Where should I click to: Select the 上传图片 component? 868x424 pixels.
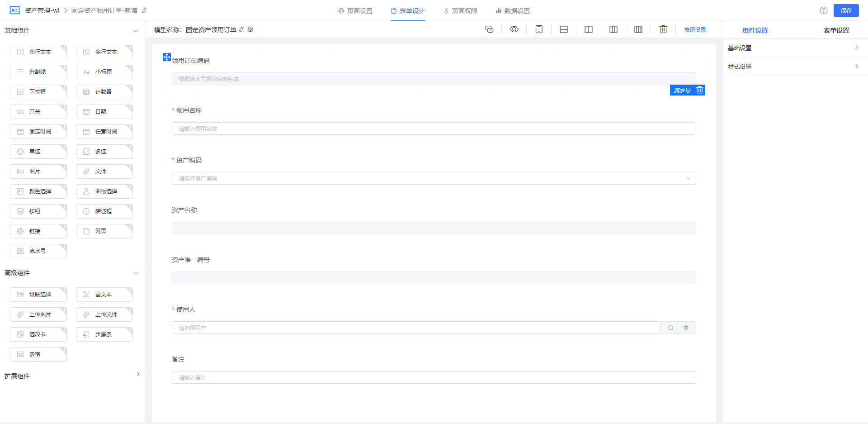[38, 314]
